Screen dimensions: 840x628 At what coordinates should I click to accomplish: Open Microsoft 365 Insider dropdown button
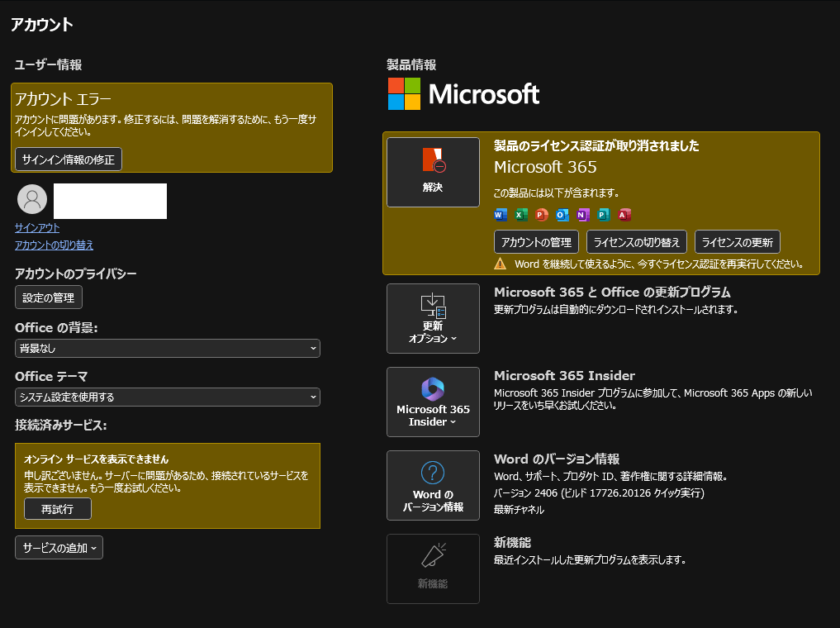pos(433,402)
